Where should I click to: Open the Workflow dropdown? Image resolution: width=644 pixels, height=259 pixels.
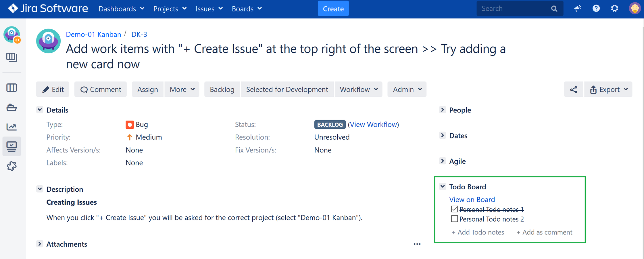358,89
